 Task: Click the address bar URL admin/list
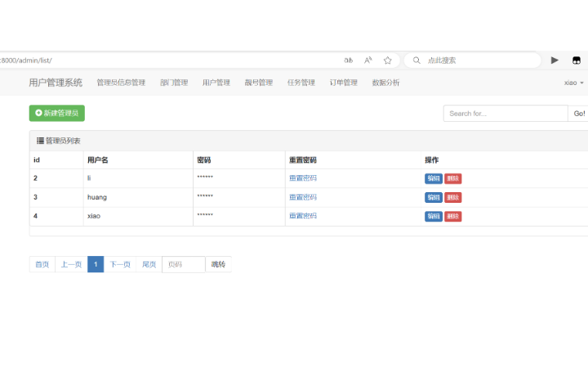[26, 60]
